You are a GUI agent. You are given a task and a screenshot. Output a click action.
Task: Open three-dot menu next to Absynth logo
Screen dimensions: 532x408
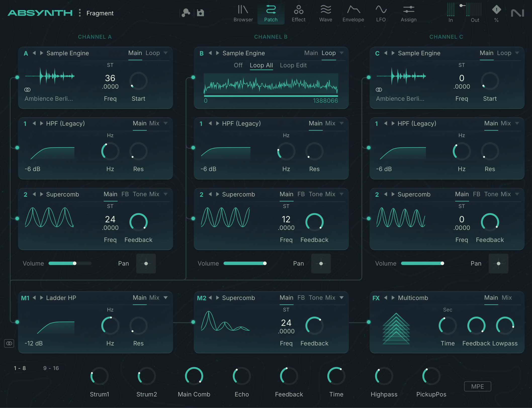(80, 13)
